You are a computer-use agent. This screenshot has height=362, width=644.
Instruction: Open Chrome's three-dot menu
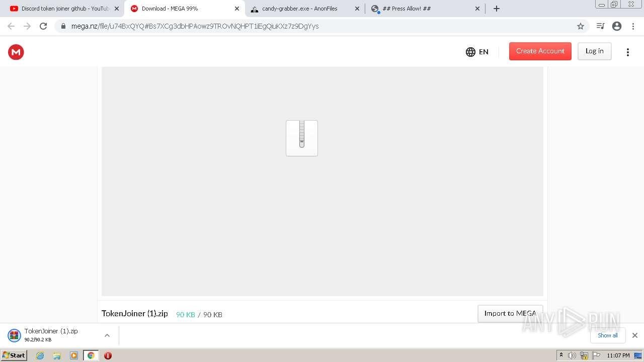632,26
